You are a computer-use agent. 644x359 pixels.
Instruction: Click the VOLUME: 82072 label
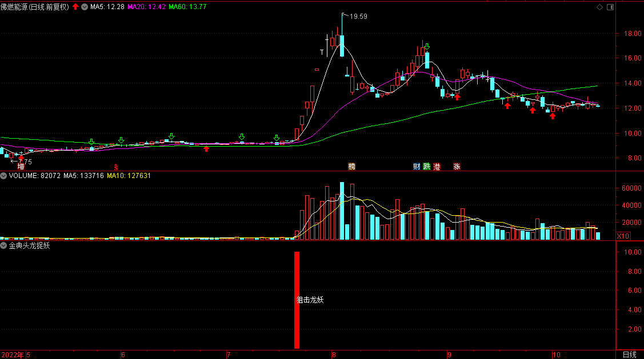point(34,176)
